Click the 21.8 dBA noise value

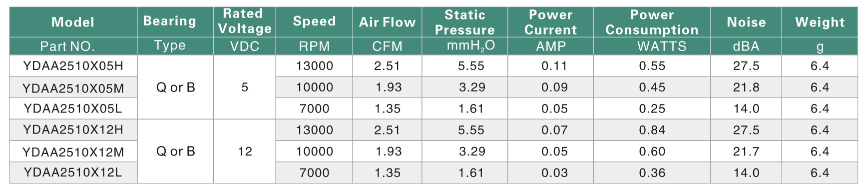746,87
